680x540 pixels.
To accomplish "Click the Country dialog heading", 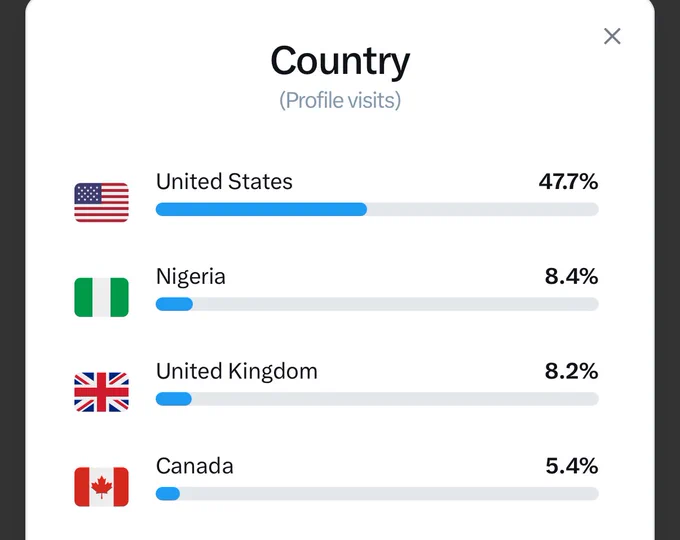I will point(340,61).
